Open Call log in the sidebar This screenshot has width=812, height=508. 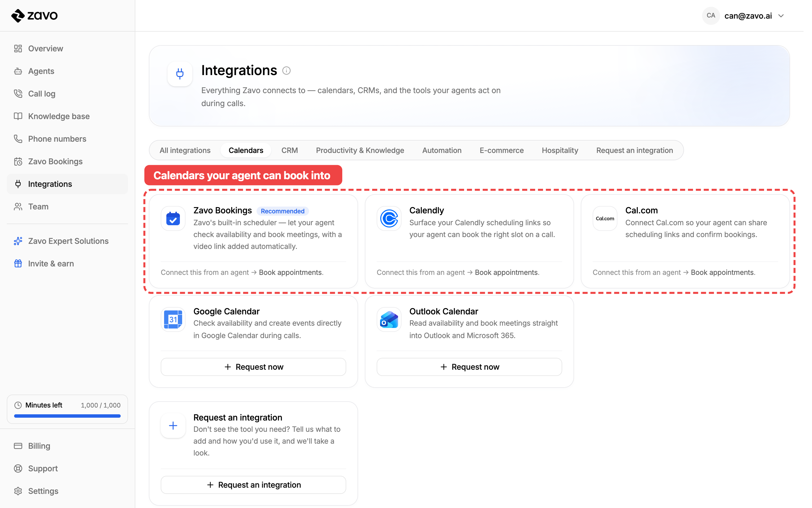click(67, 94)
